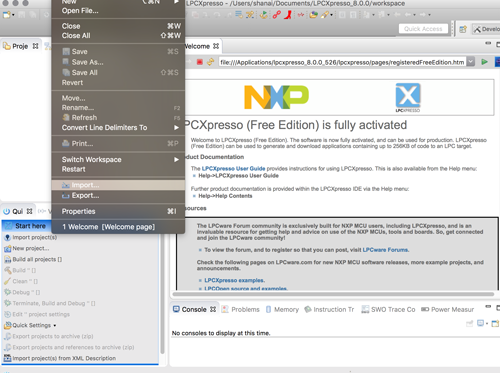This screenshot has width=500, height=373.
Task: Switch to the Instruction Trace tab
Action: (329, 309)
